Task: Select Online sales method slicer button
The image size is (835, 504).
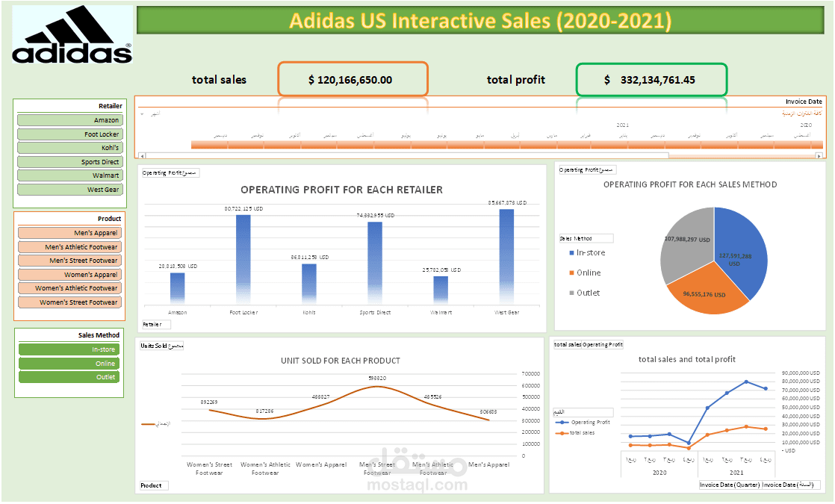Action: tap(69, 364)
